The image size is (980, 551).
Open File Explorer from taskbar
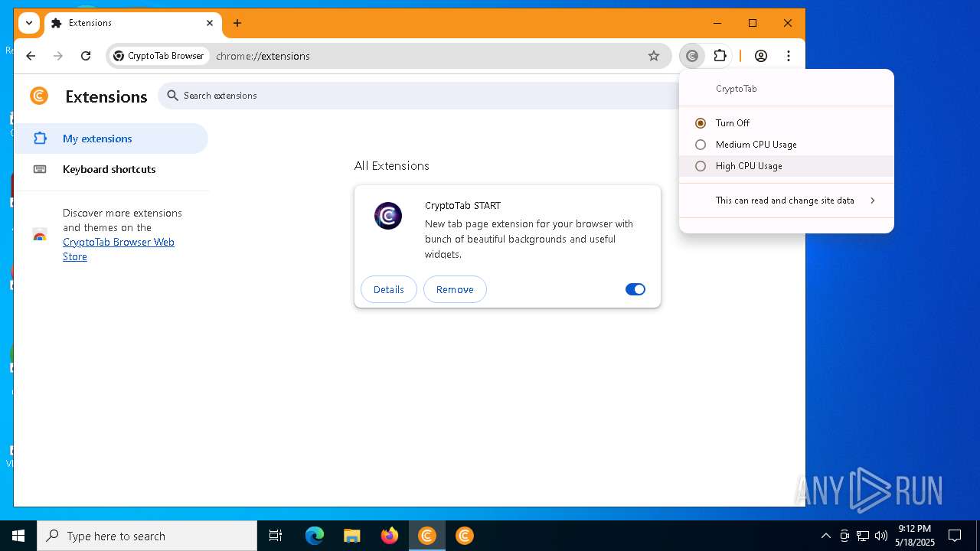pos(352,536)
